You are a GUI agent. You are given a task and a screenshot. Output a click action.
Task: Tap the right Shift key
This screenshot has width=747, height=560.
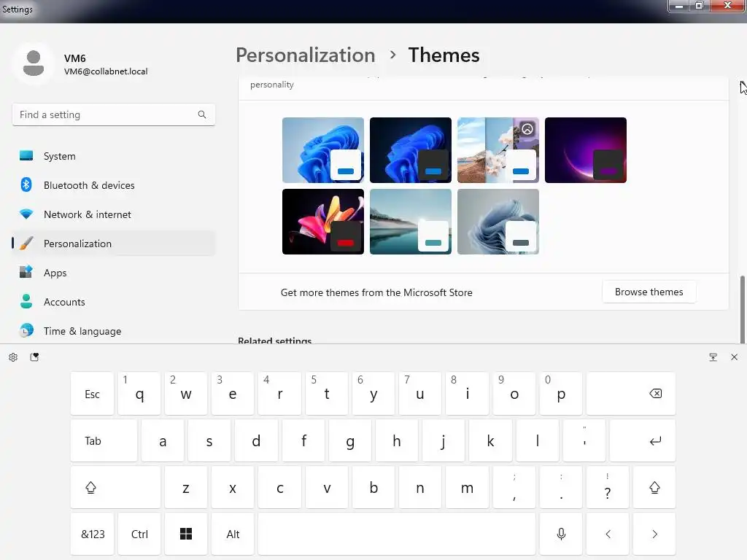(x=654, y=487)
